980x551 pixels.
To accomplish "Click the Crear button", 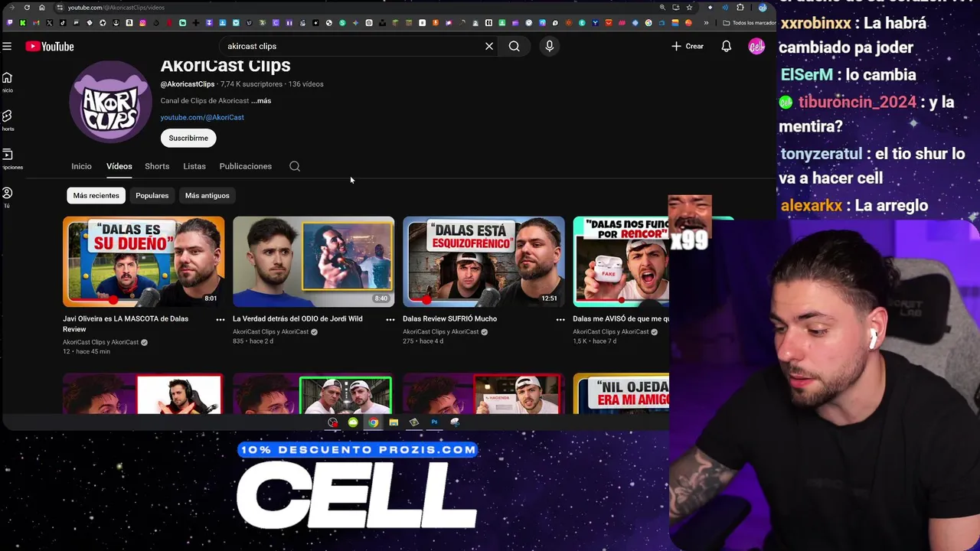I will [688, 47].
